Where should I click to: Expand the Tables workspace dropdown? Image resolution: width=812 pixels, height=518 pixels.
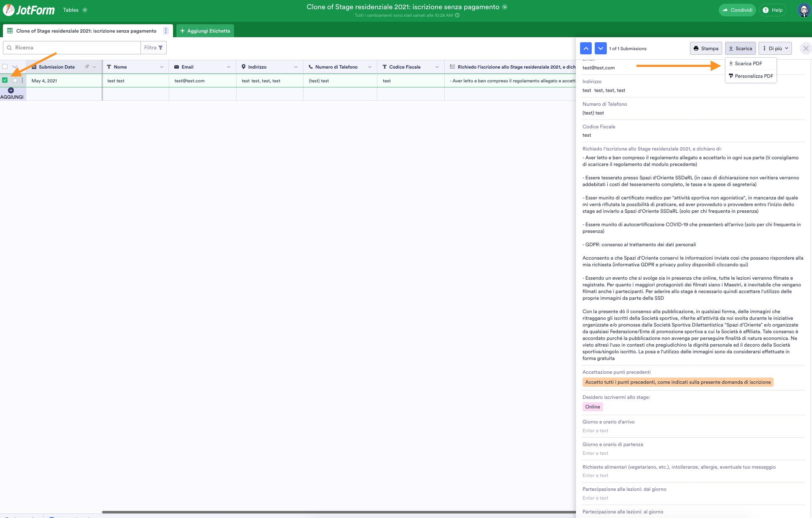coord(84,10)
